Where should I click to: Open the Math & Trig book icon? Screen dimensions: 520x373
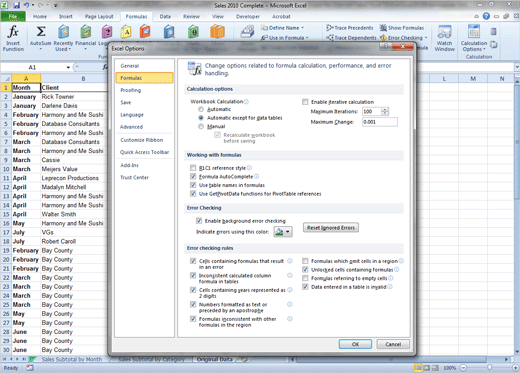[x=193, y=32]
